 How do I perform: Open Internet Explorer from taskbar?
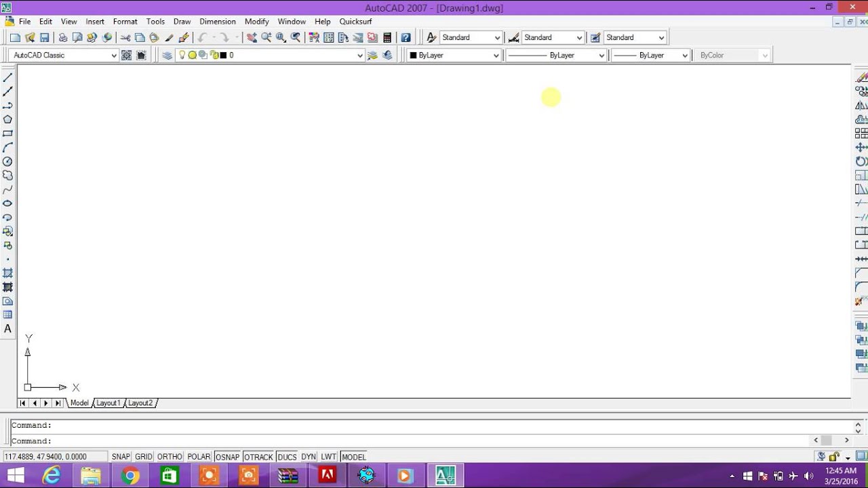click(x=52, y=476)
